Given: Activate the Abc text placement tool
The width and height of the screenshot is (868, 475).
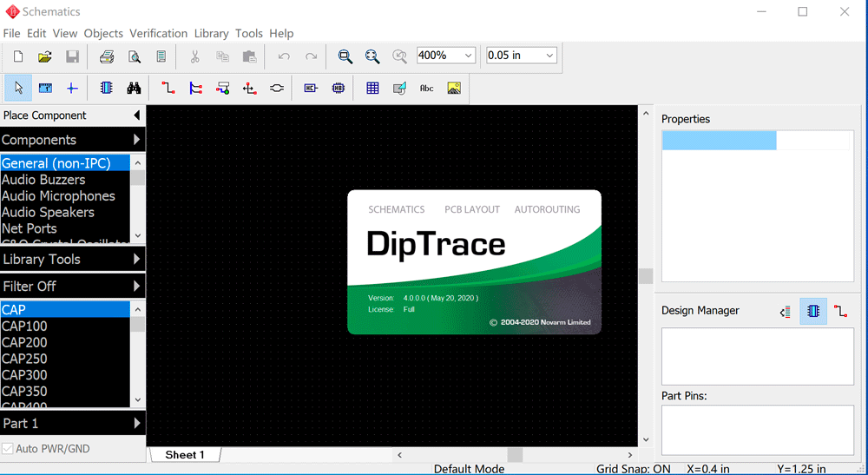Looking at the screenshot, I should tap(426, 88).
